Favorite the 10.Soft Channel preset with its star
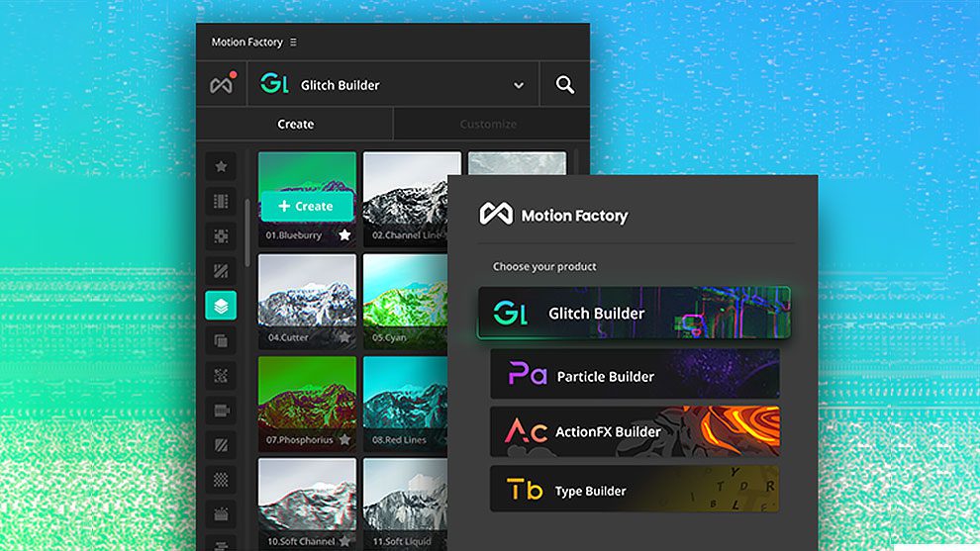 pos(344,541)
